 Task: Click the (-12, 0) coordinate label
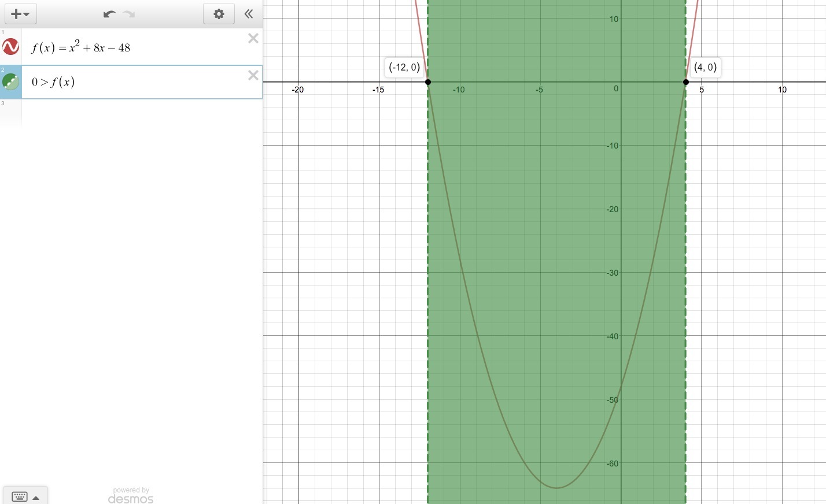click(404, 67)
